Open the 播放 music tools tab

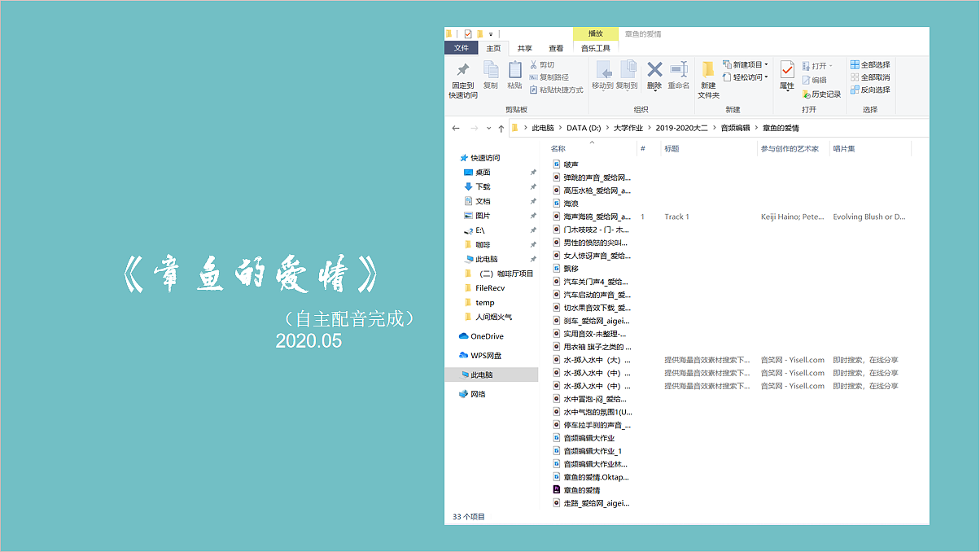pyautogui.click(x=597, y=33)
